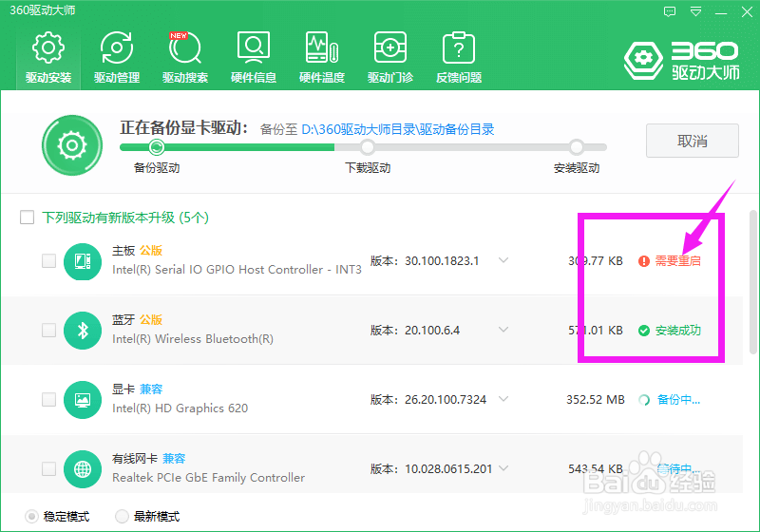Click the red 需要重启 warning icon
Image resolution: width=760 pixels, height=532 pixels.
point(644,261)
